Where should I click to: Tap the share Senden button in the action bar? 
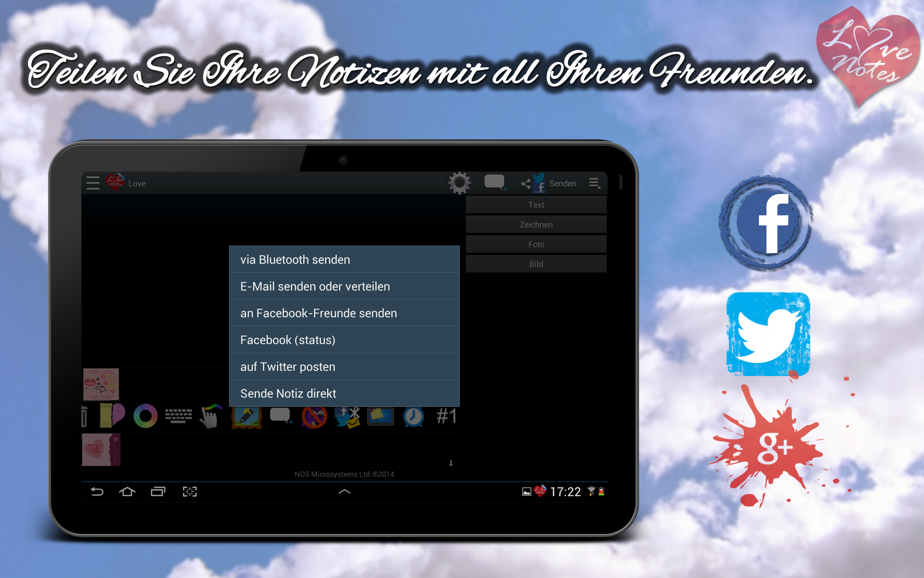point(548,183)
